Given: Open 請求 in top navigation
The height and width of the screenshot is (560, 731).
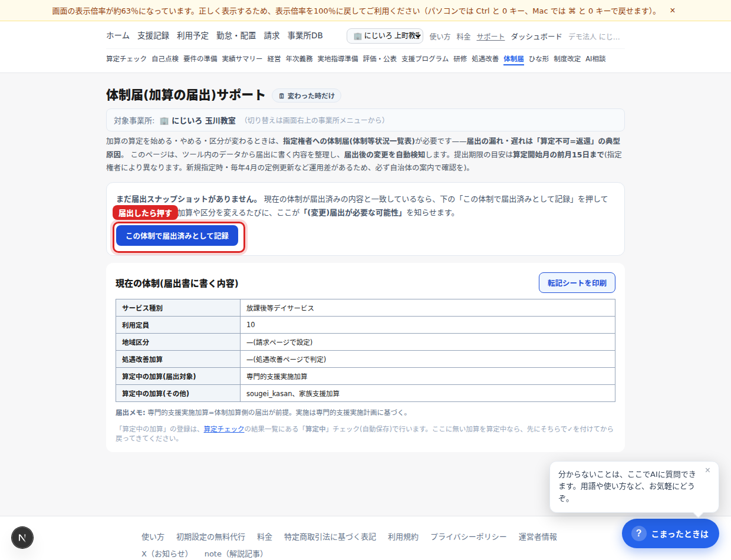Looking at the screenshot, I should 272,36.
